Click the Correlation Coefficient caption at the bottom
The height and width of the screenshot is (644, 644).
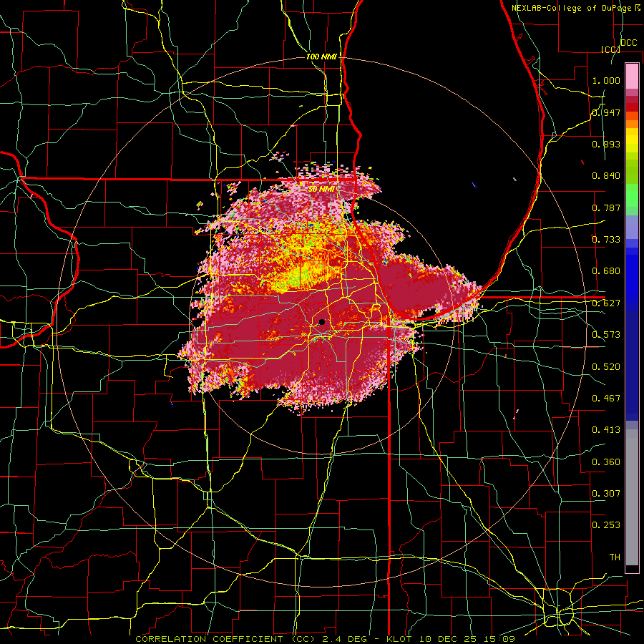coord(326,639)
